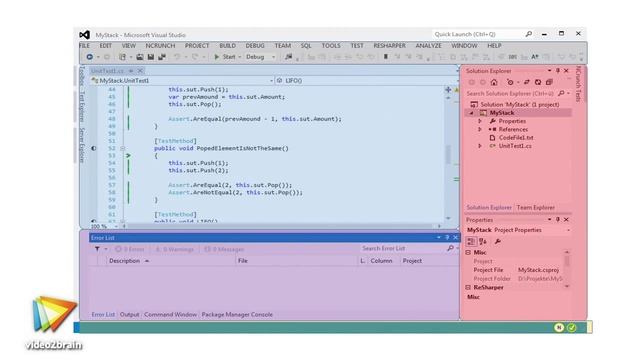Image resolution: width=640 pixels, height=360 pixels.
Task: Expand the UnitTest1.cs tree node
Action: pos(480,146)
